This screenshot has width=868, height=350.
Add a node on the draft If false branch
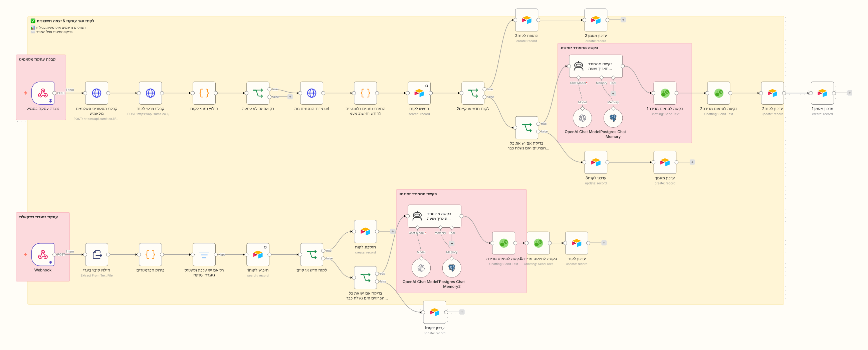click(x=290, y=97)
